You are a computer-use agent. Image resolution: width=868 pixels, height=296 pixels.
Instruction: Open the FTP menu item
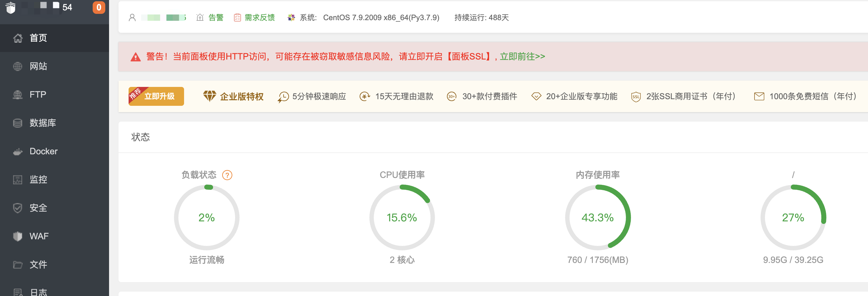point(54,95)
